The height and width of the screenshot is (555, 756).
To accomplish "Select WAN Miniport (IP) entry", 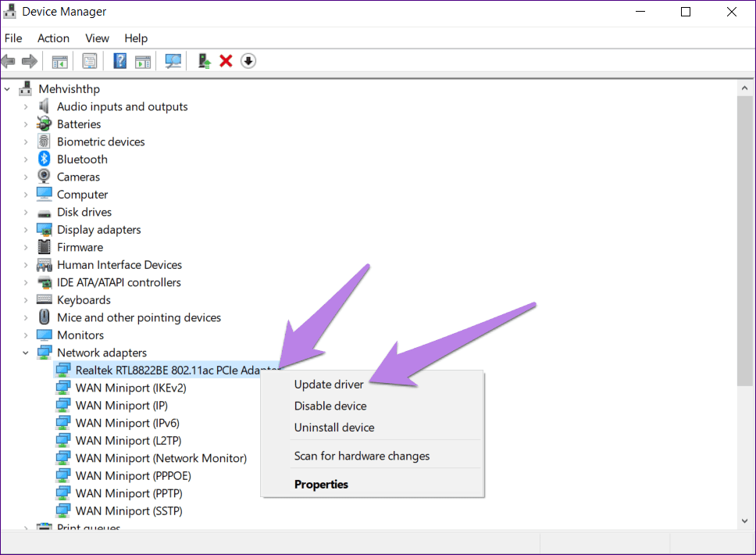I will pyautogui.click(x=122, y=406).
